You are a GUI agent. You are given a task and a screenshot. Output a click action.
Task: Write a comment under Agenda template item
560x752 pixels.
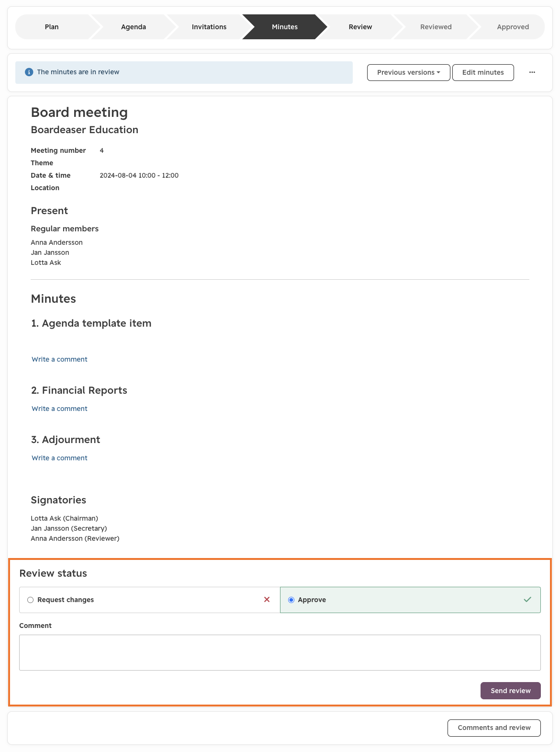[x=60, y=359]
